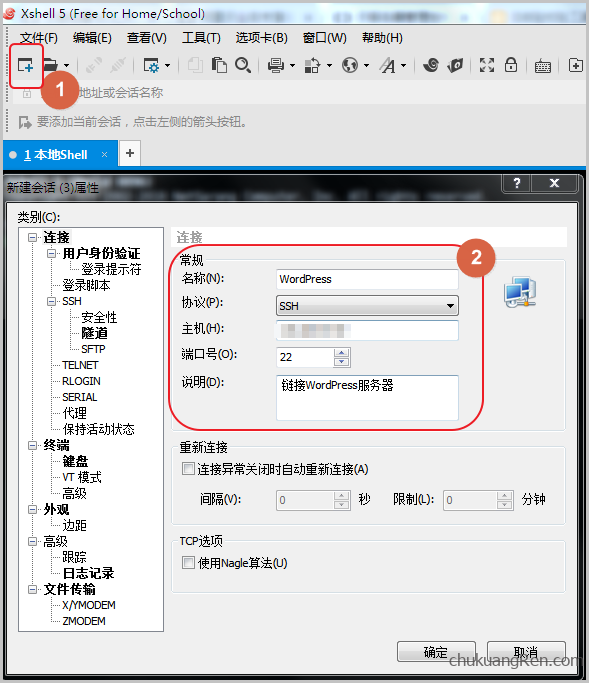The image size is (589, 683).
Task: Add a new tab with the plus button
Action: 130,153
